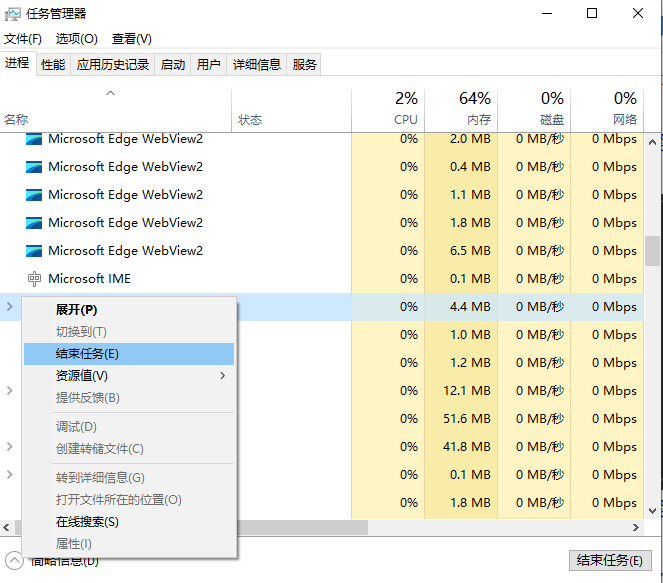This screenshot has width=663, height=583.
Task: Click Edge WebView2 icon in 0.4 MB row
Action: (34, 167)
